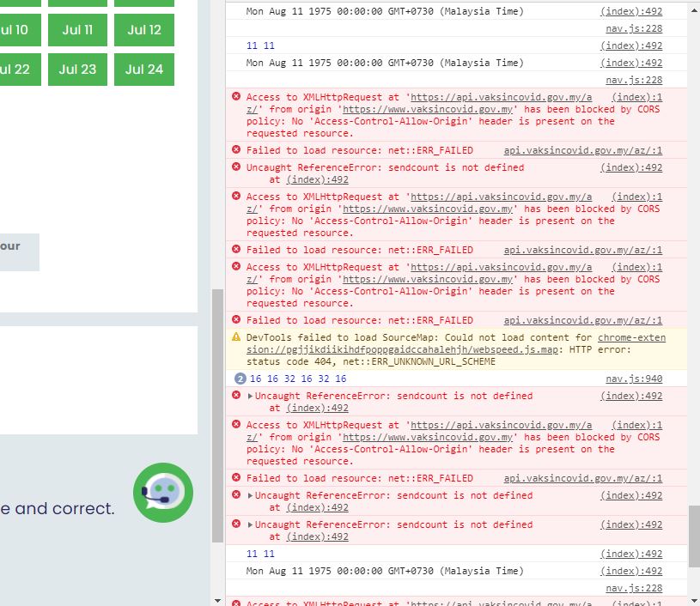700x606 pixels.
Task: Click the console scrollbar's down arrow
Action: pyautogui.click(x=694, y=601)
